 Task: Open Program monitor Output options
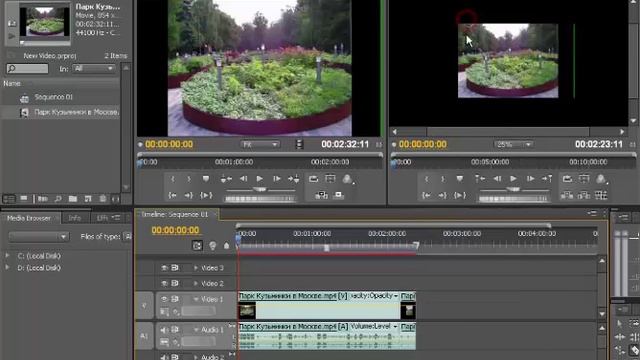[601, 179]
